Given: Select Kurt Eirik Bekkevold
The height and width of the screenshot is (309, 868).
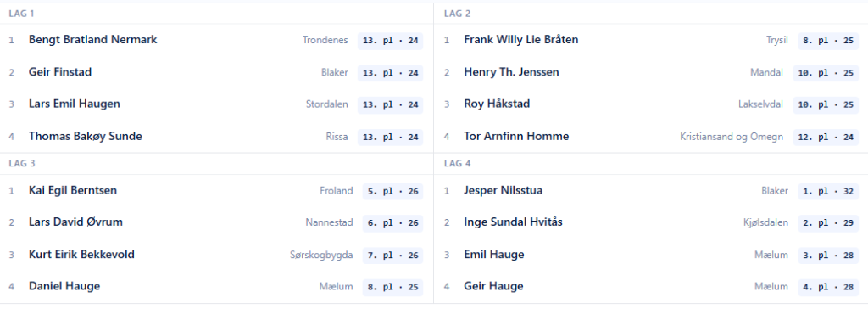Looking at the screenshot, I should coord(82,255).
